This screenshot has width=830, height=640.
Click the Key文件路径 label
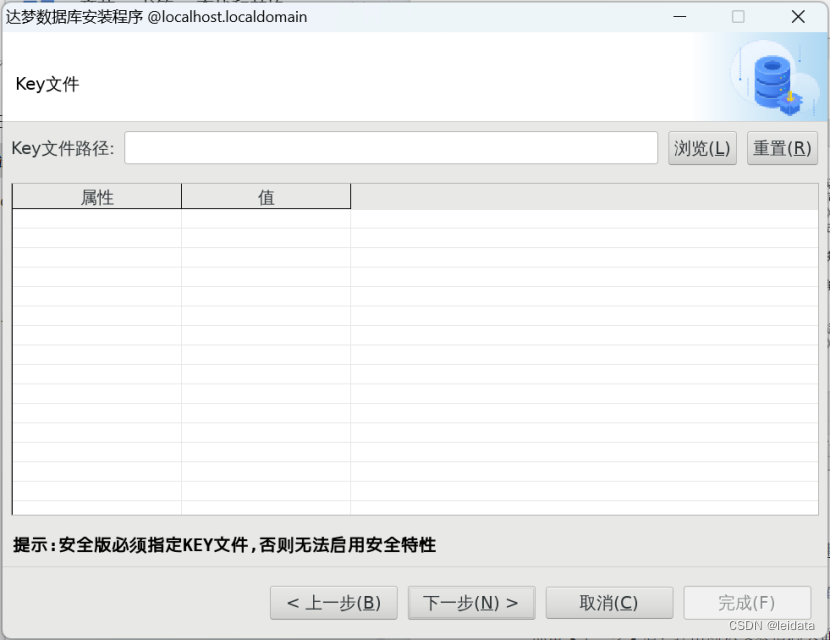point(63,148)
